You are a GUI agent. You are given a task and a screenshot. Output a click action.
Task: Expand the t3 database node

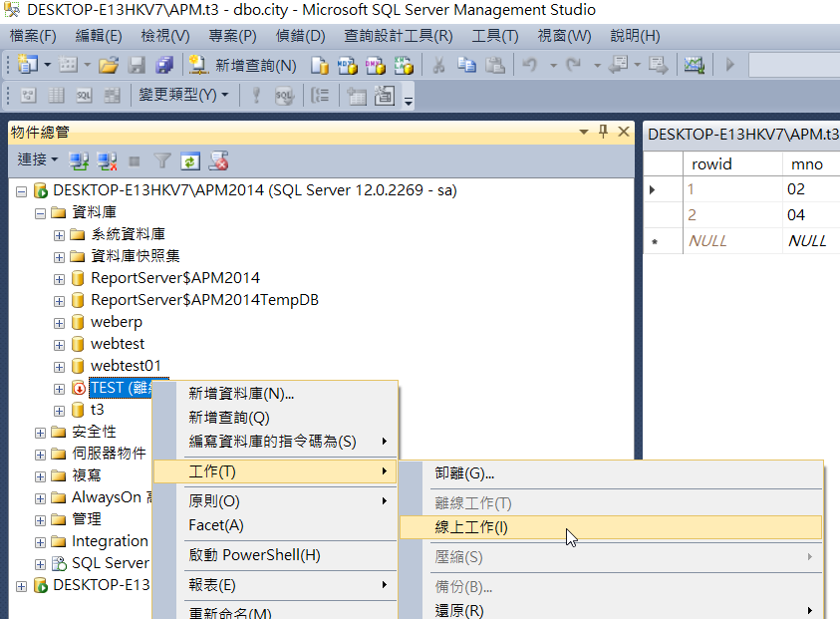[x=59, y=412]
